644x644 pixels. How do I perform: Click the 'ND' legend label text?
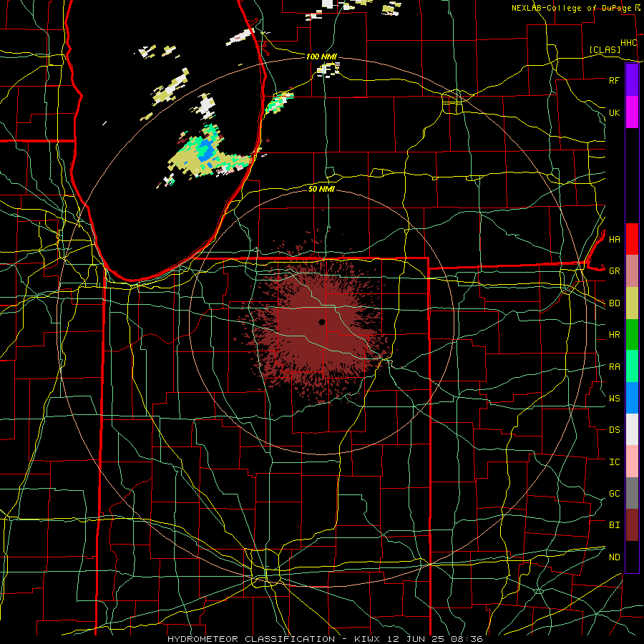pyautogui.click(x=614, y=557)
